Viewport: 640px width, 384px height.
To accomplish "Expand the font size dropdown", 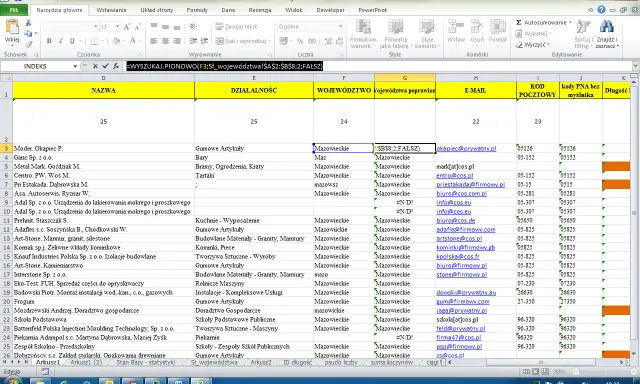I will coord(117,27).
